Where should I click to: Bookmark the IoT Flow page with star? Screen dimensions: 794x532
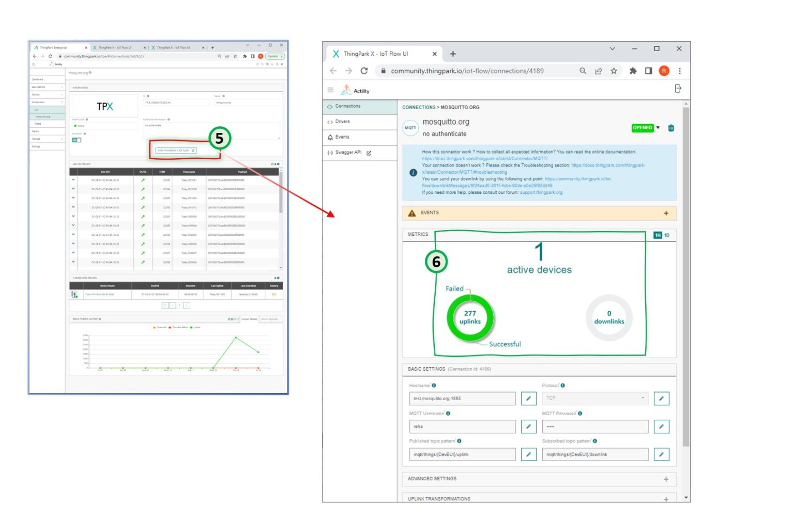614,71
